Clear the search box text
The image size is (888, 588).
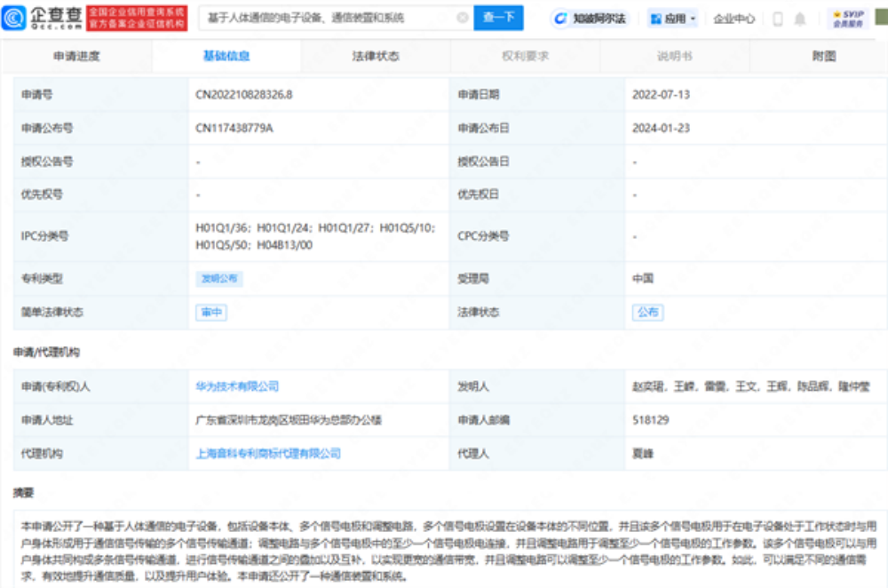tap(462, 18)
